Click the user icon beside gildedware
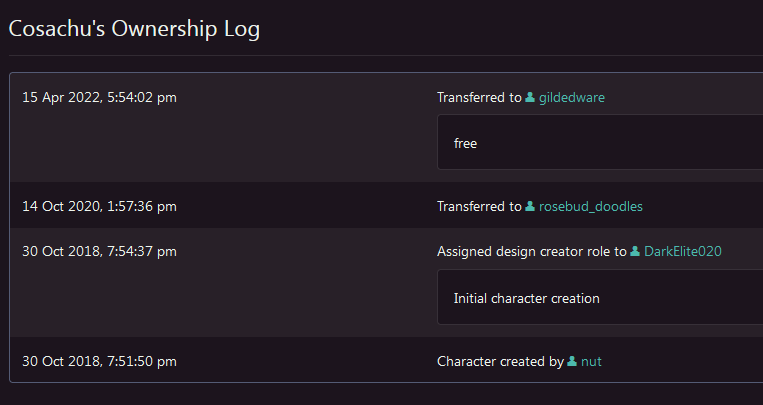The width and height of the screenshot is (763, 405). pos(530,98)
